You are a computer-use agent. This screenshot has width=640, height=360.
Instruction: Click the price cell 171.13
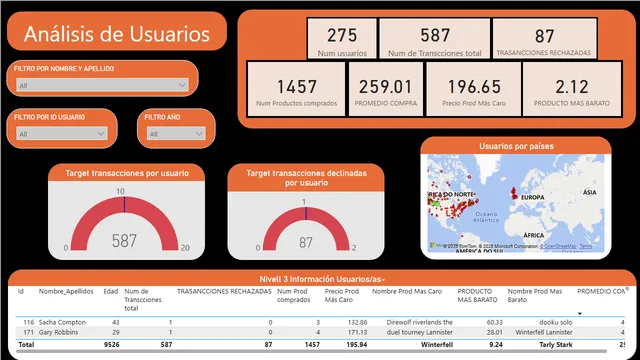[x=357, y=332]
